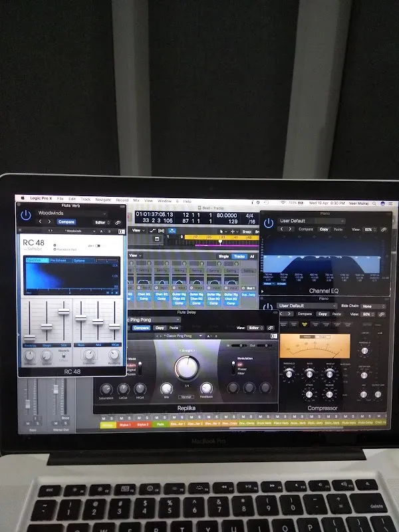This screenshot has height=532, width=399.
Task: Solo the Pads track
Action: (x=164, y=418)
